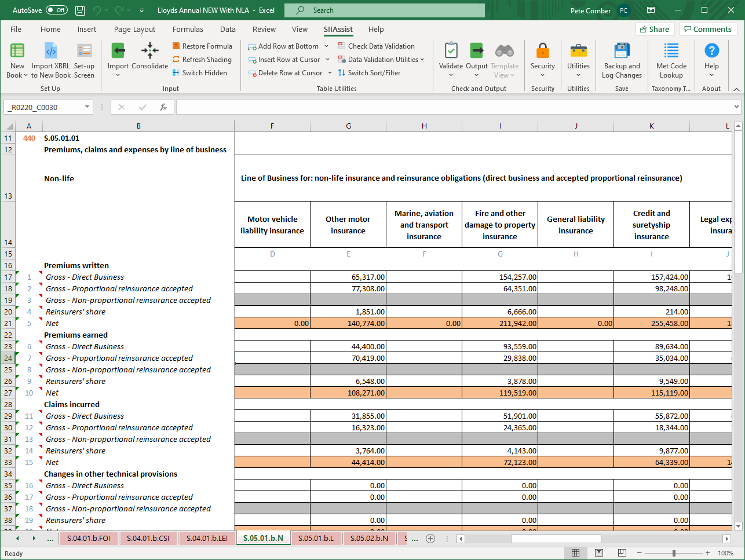Open Data Validation Utilities
The height and width of the screenshot is (560, 745).
381,60
